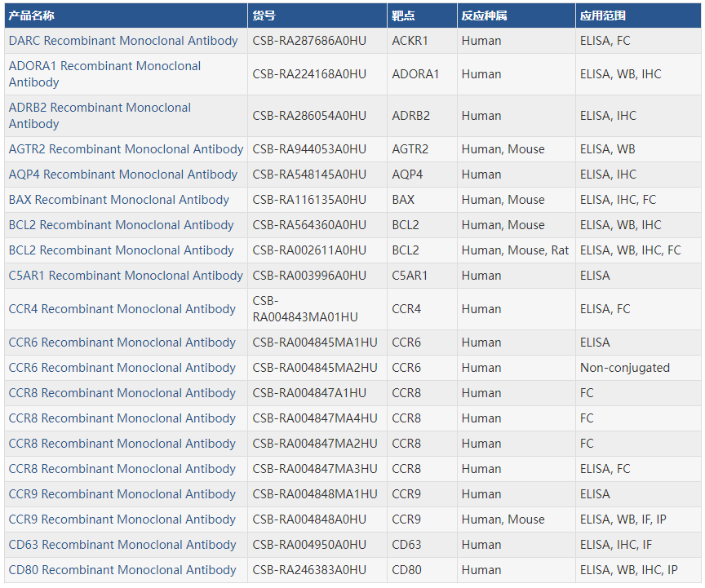Image resolution: width=705 pixels, height=588 pixels.
Task: Open the C5AR1 Recombinant Monoclonal Antibody link
Action: (x=126, y=276)
